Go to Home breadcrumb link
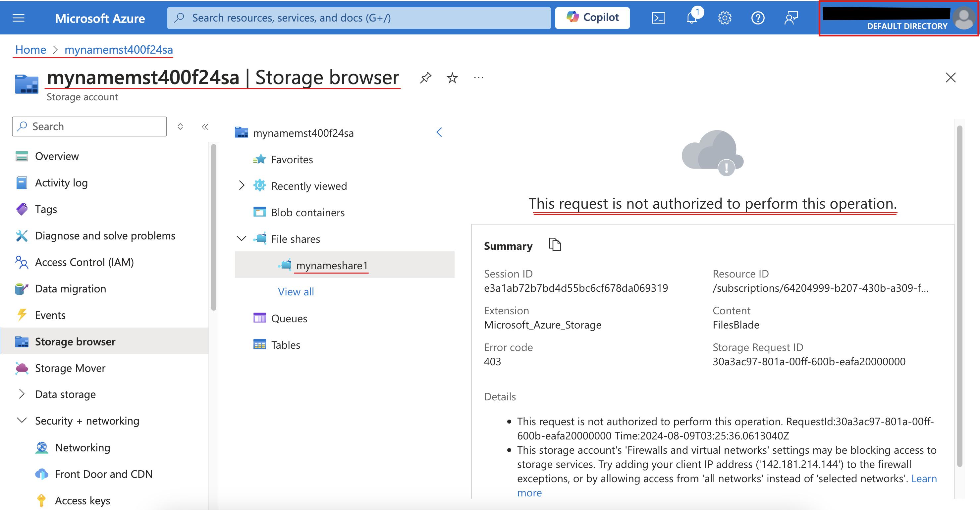The image size is (980, 510). tap(30, 50)
